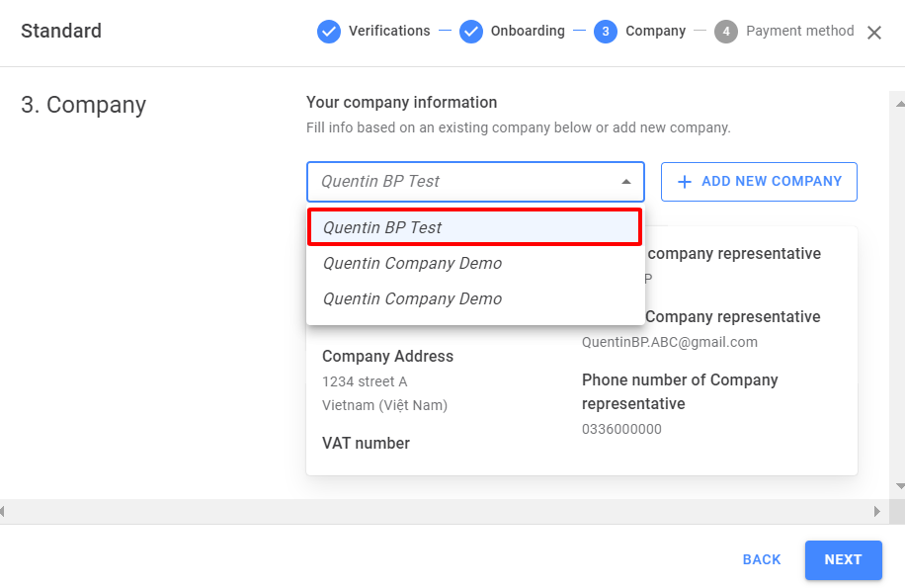Click the Onboarding step checkmark icon
Image resolution: width=905 pixels, height=588 pixels.
pyautogui.click(x=471, y=32)
